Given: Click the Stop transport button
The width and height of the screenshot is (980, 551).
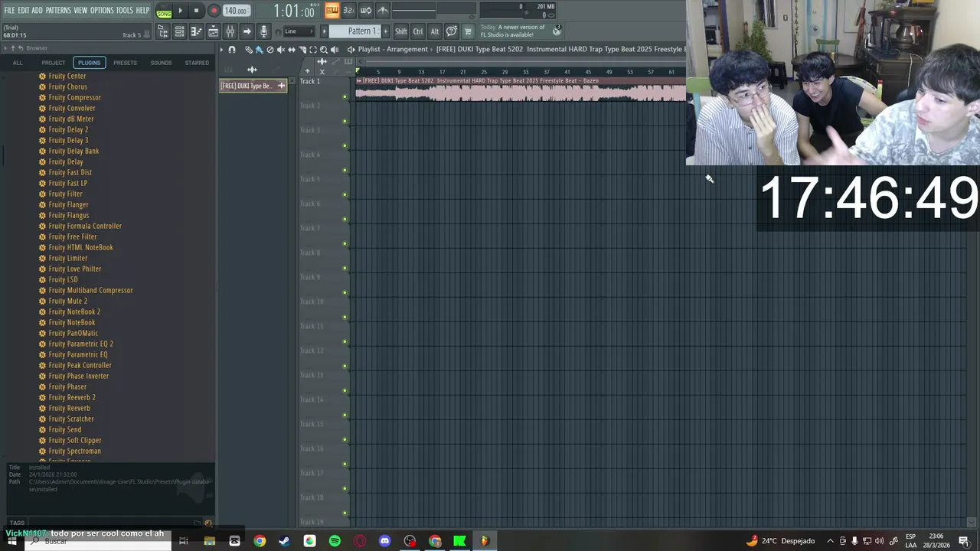Looking at the screenshot, I should tap(196, 11).
